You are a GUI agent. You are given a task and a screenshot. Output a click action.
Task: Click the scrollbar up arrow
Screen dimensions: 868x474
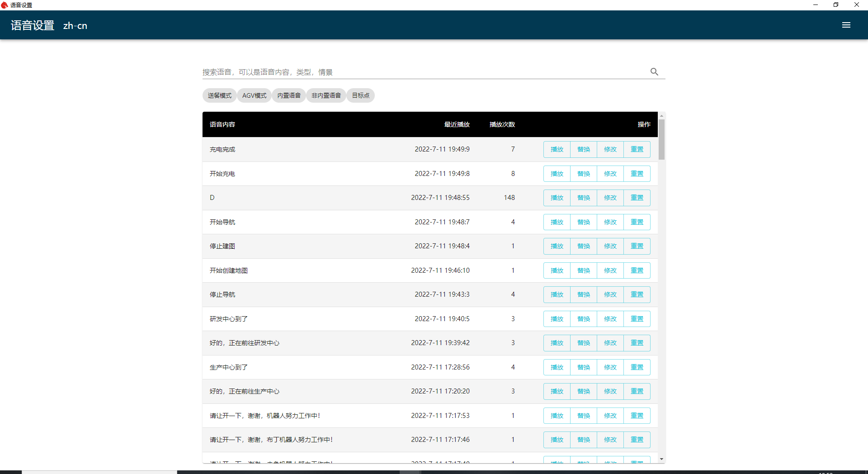[661, 116]
